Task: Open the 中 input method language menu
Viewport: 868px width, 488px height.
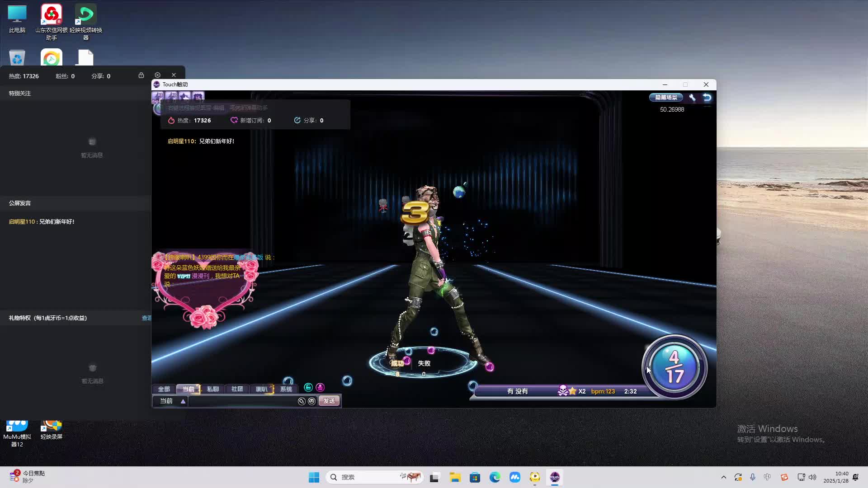Action: [767, 477]
